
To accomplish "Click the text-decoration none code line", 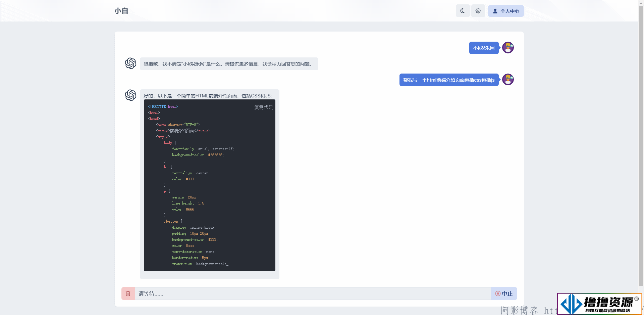I will click(x=194, y=252).
